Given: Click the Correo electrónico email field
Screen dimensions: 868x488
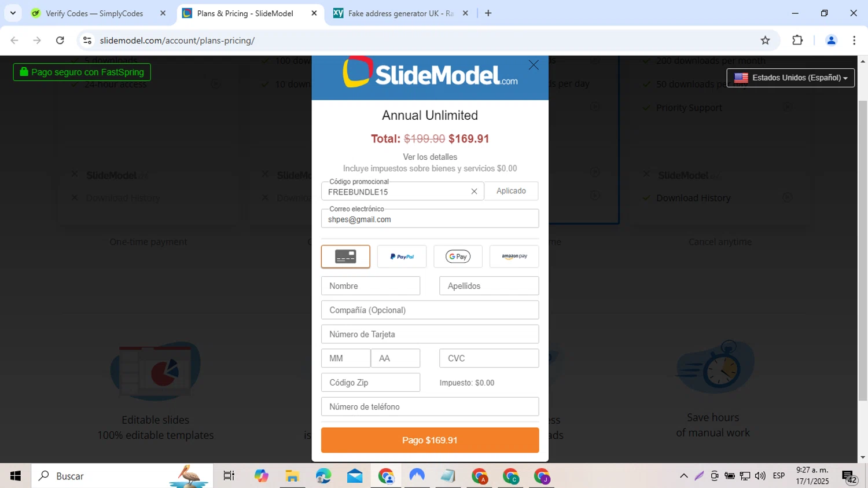Looking at the screenshot, I should point(430,219).
